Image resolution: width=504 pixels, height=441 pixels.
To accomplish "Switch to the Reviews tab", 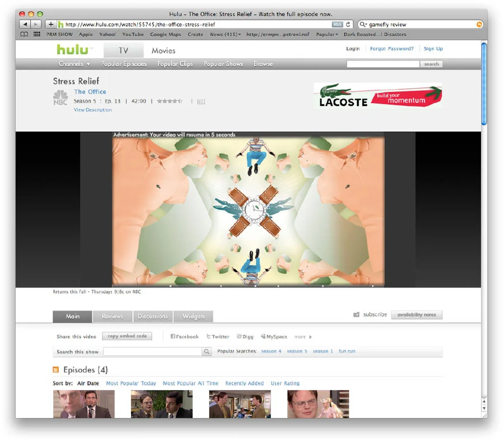I will point(113,316).
